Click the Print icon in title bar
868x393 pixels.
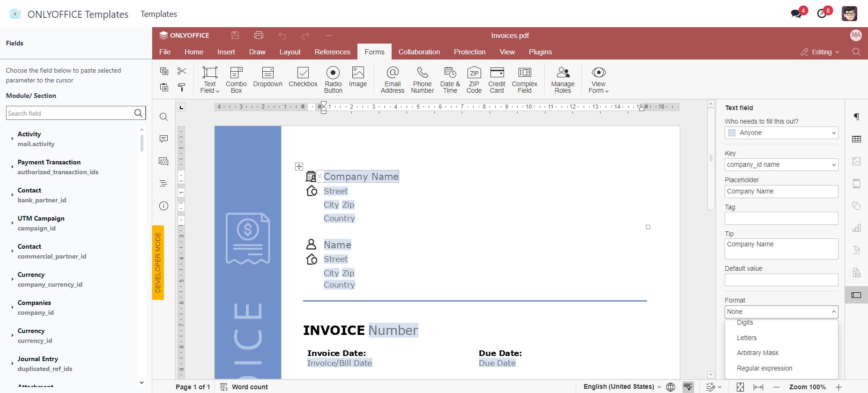(259, 36)
